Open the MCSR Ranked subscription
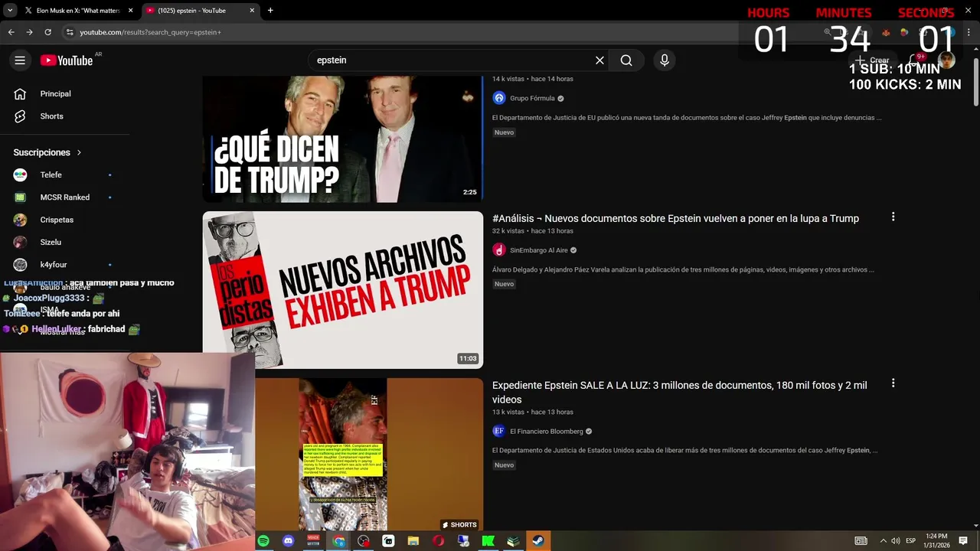 coord(65,197)
